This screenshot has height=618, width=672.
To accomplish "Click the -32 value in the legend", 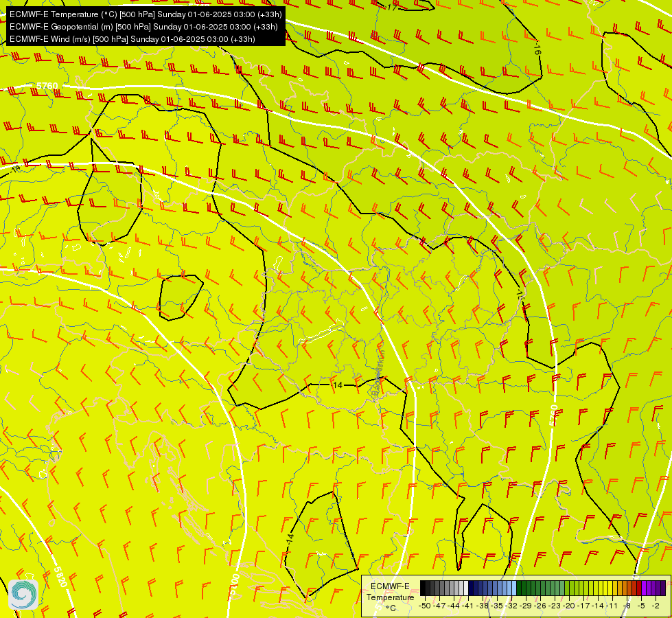I will [x=511, y=606].
